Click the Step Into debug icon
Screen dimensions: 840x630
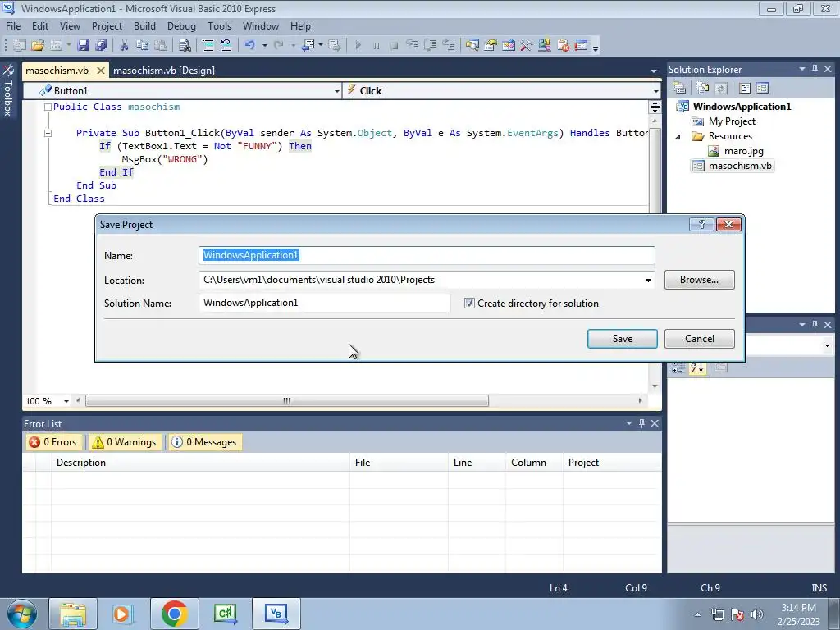pyautogui.click(x=412, y=46)
